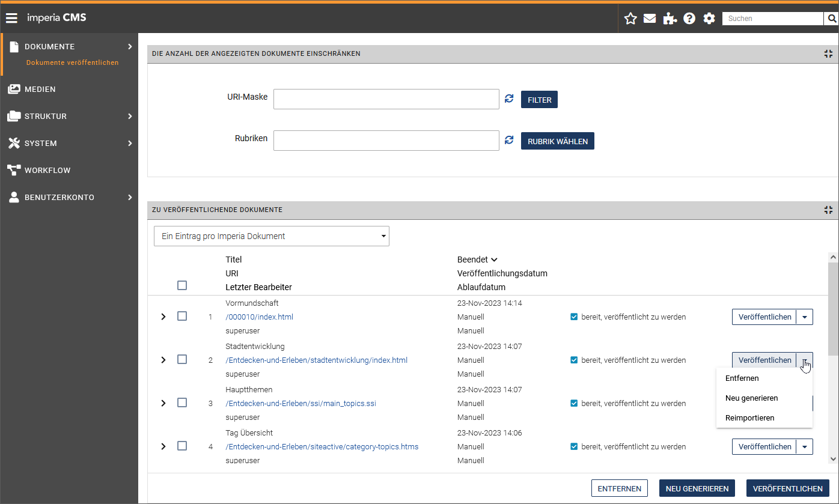This screenshot has height=504, width=839.
Task: Expand the Dokumente sidebar submenu chevron
Action: pos(130,47)
